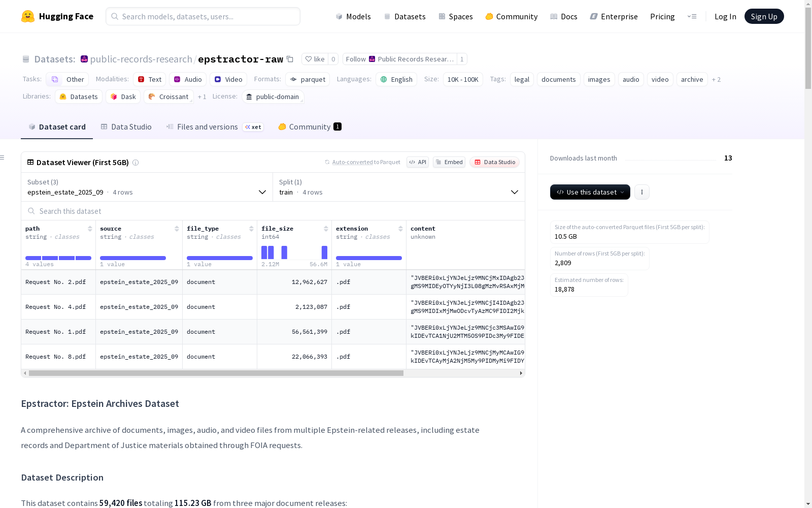Click the English language tag
Screen dimensions: 812x508
click(x=396, y=79)
